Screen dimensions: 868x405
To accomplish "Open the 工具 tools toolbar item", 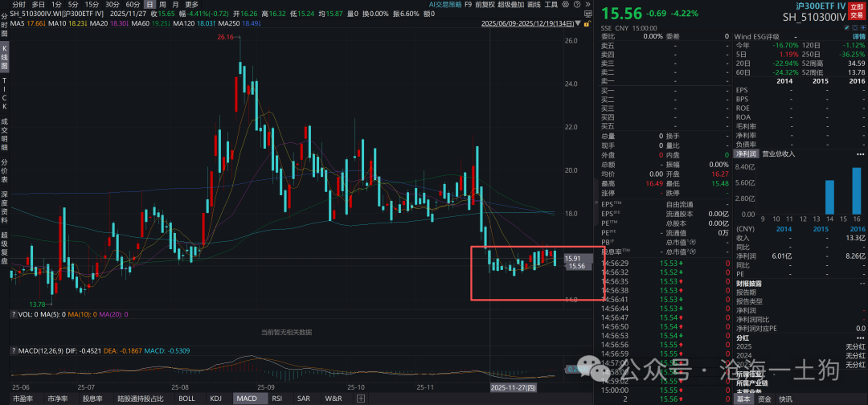I will coord(551,4).
